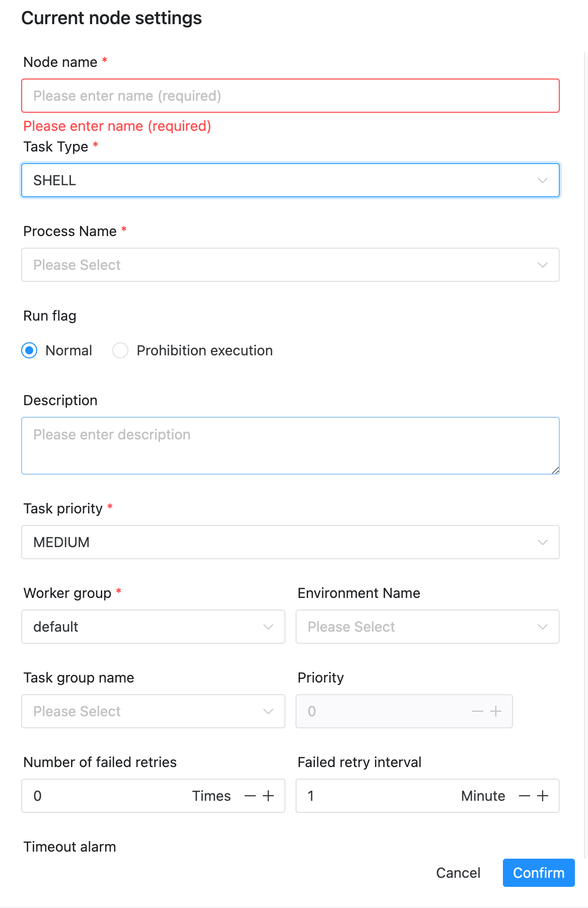This screenshot has height=908, width=588.
Task: Decrement Number of failed retries
Action: click(x=250, y=796)
